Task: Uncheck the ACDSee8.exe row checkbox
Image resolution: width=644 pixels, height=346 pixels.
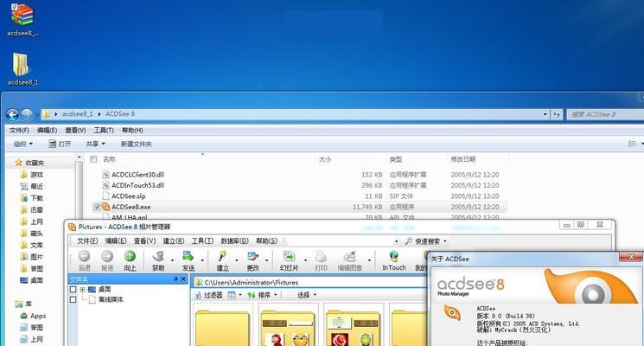Action: (97, 207)
